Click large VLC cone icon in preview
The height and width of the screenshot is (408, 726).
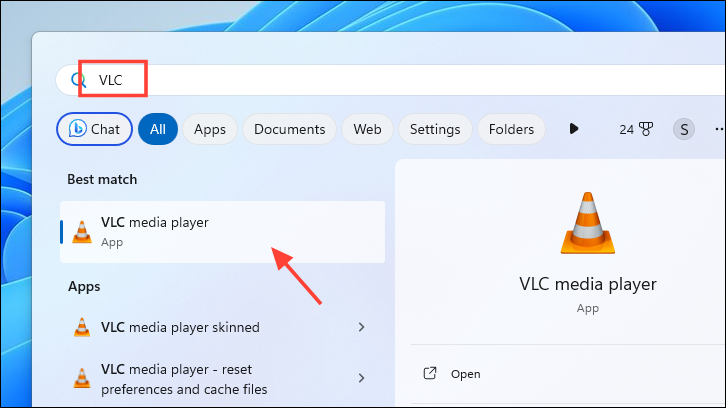588,223
